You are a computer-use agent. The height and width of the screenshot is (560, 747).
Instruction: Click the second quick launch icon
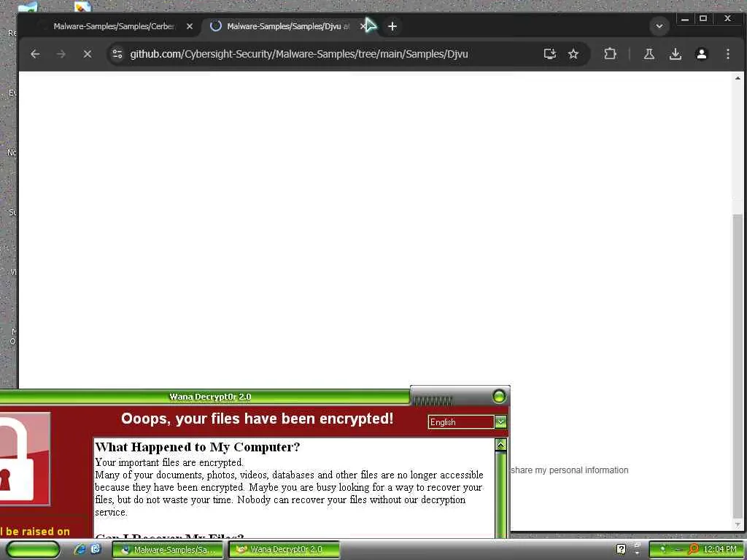(x=96, y=549)
